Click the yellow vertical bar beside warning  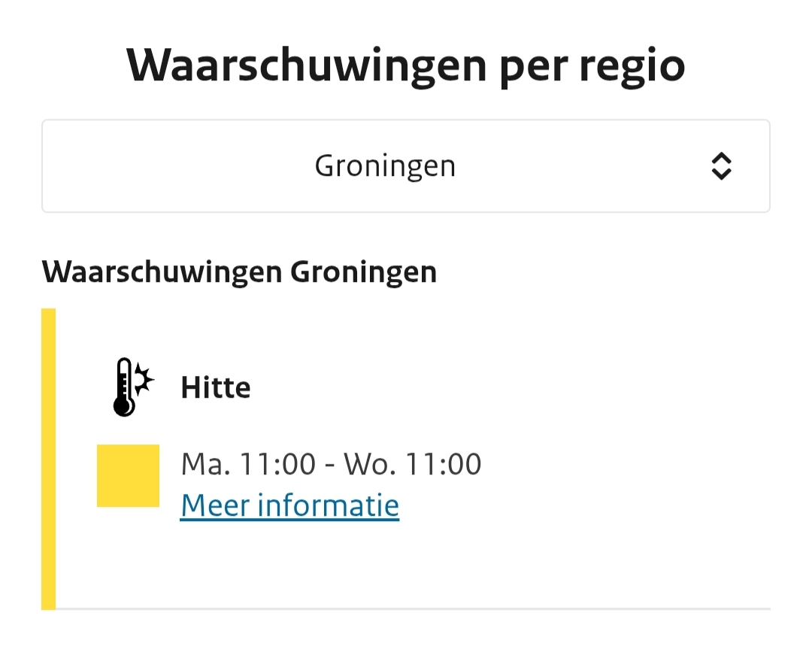(48, 458)
